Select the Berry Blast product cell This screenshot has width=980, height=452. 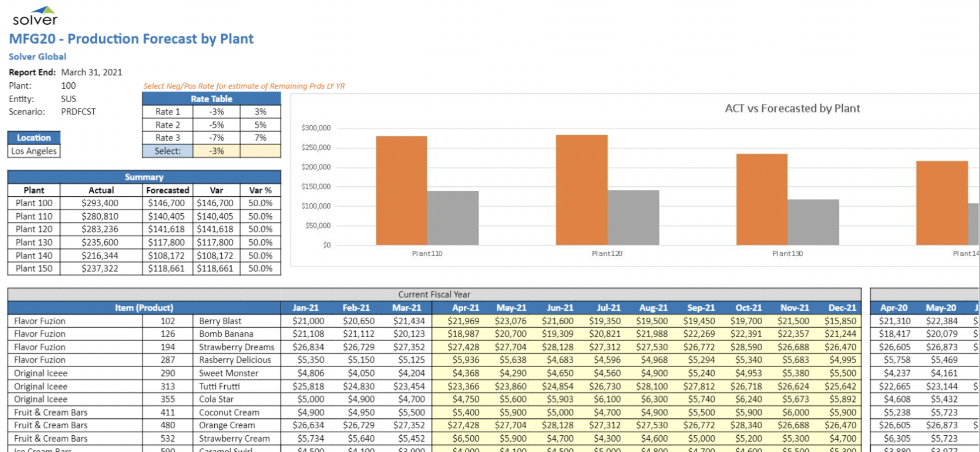point(220,321)
